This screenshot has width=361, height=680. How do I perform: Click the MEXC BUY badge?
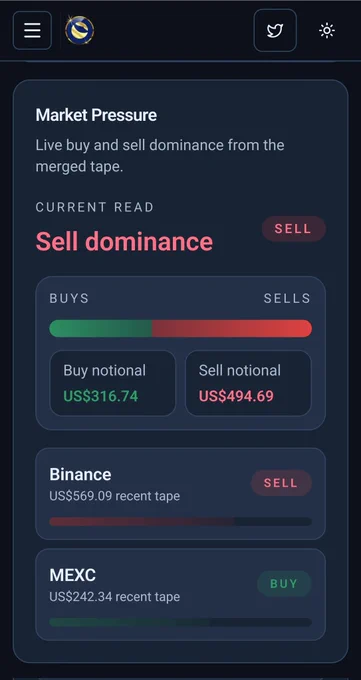coord(284,583)
